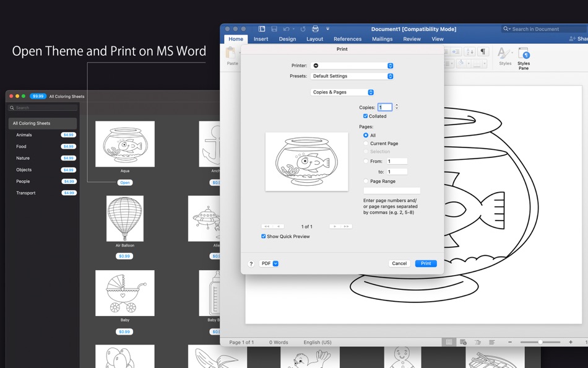588x368 pixels.
Task: Click the zoom in plus button
Action: click(x=571, y=342)
